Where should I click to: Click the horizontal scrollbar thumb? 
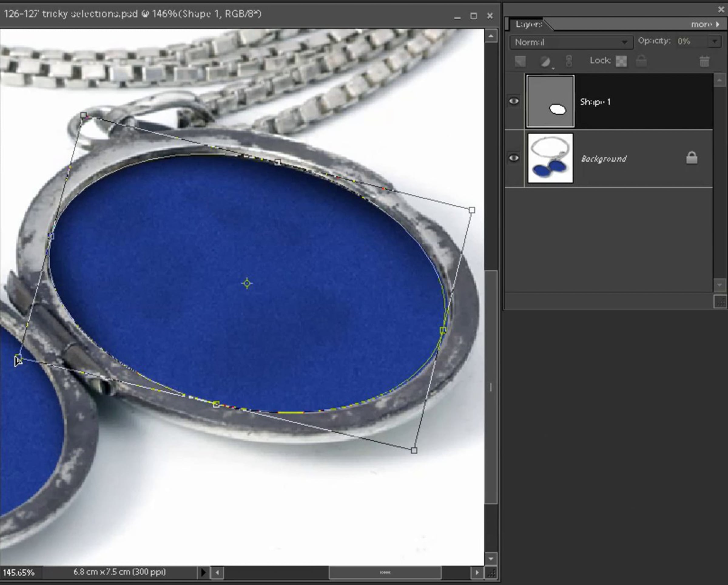(x=385, y=572)
